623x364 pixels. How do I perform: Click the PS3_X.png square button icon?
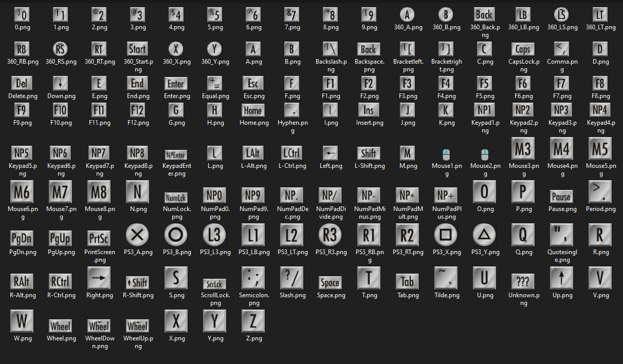pos(446,235)
